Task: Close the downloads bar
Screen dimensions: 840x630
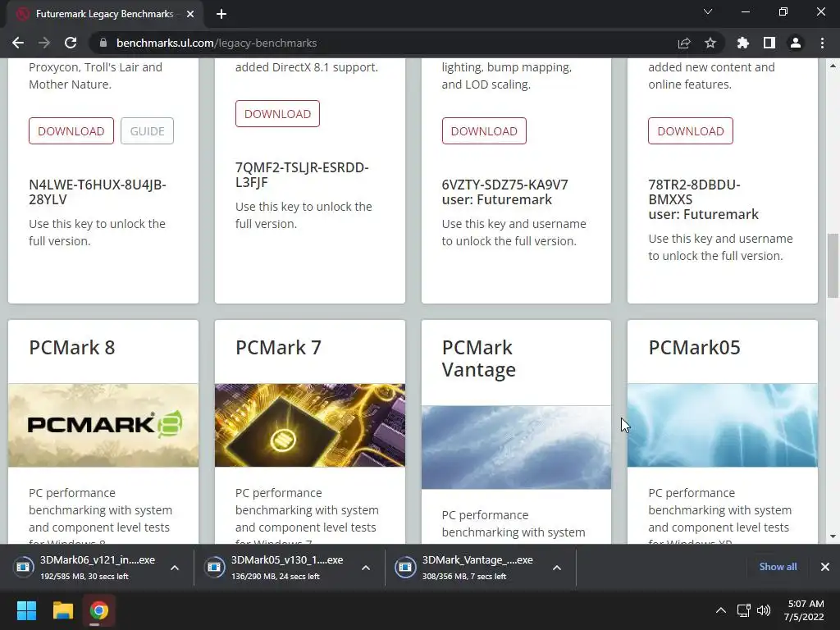Action: pyautogui.click(x=825, y=567)
